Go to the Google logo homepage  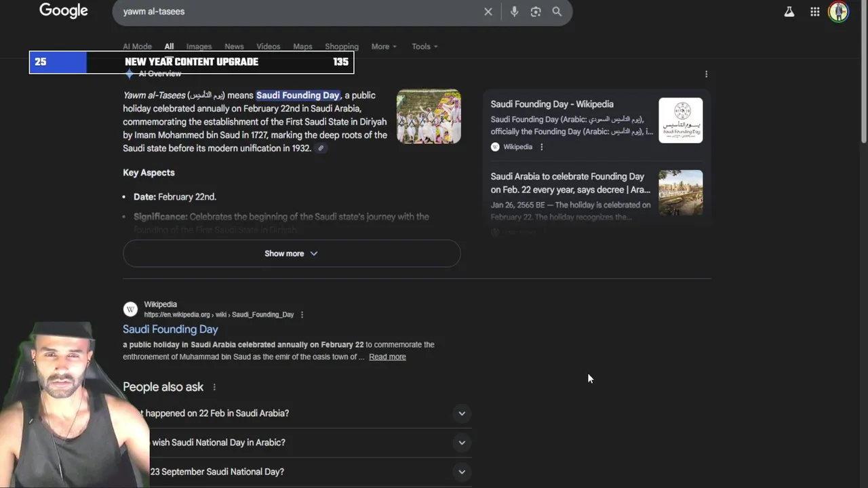point(64,11)
